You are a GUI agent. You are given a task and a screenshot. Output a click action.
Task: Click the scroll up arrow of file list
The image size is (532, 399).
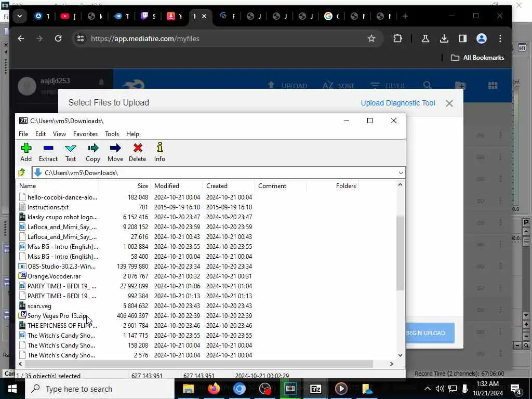(400, 185)
